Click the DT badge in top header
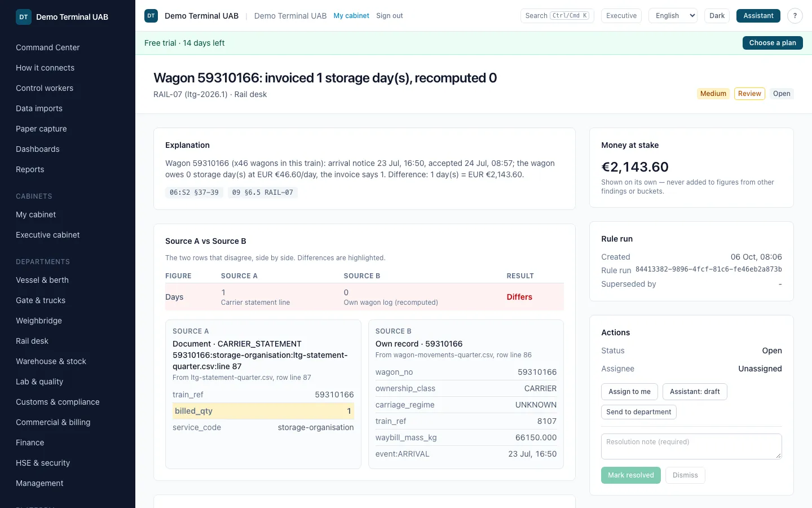 coord(151,16)
